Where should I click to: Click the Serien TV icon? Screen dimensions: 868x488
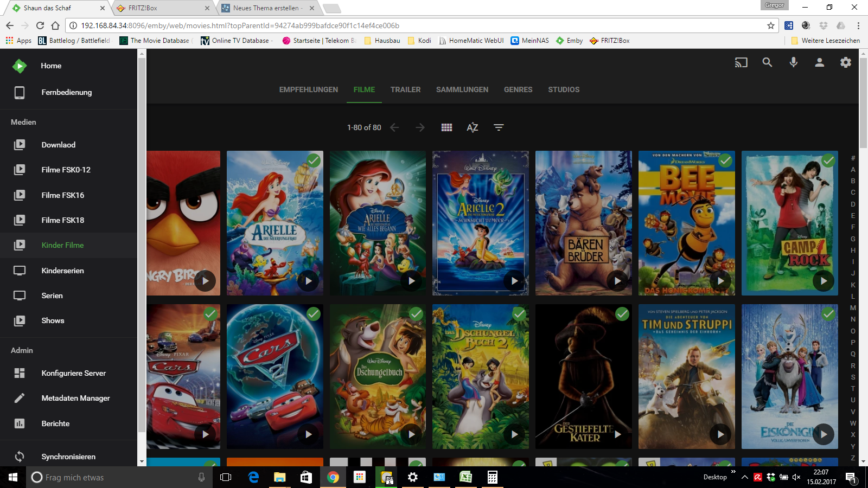pos(20,296)
